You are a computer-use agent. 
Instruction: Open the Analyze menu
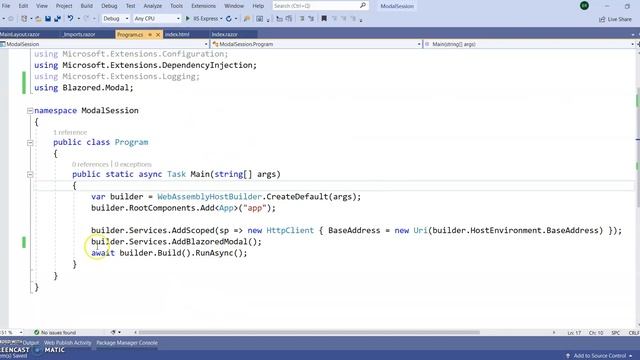click(x=153, y=6)
